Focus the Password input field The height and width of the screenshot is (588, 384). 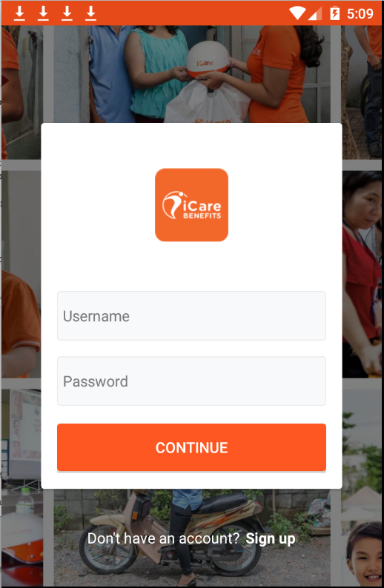coord(191,381)
